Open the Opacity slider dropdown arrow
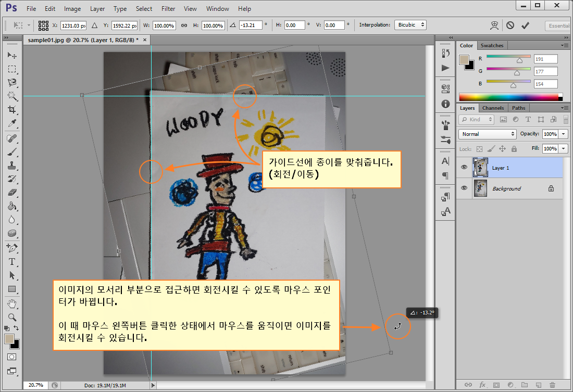The width and height of the screenshot is (573, 392). pyautogui.click(x=564, y=134)
